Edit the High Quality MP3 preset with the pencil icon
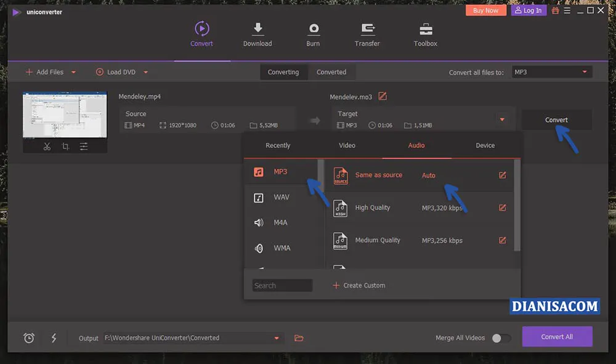 [502, 208]
